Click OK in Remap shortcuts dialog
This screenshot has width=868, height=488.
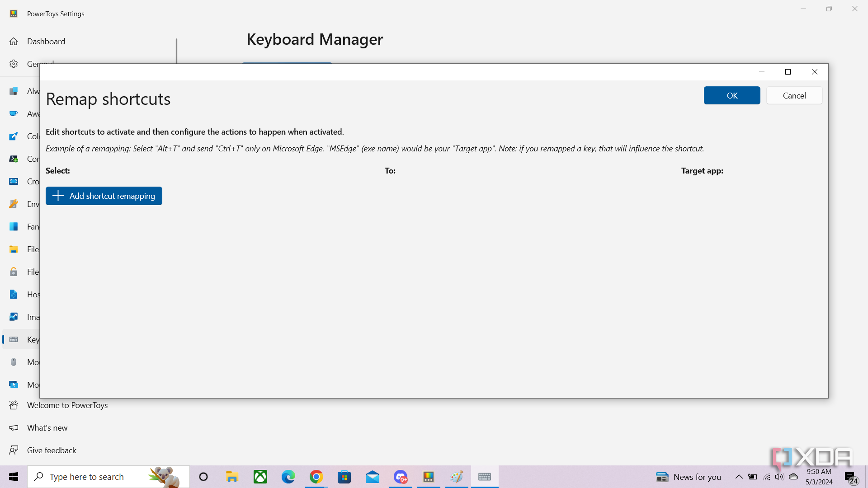[732, 95]
